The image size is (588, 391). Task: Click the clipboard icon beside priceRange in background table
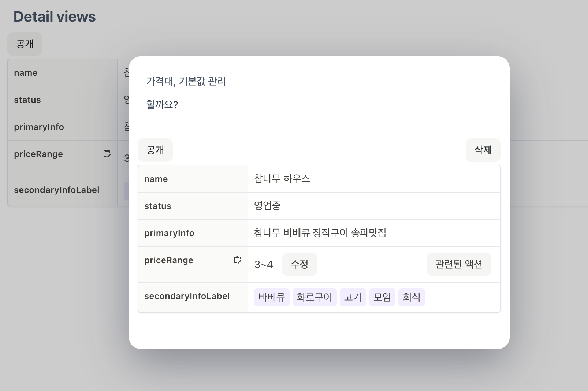coord(107,154)
